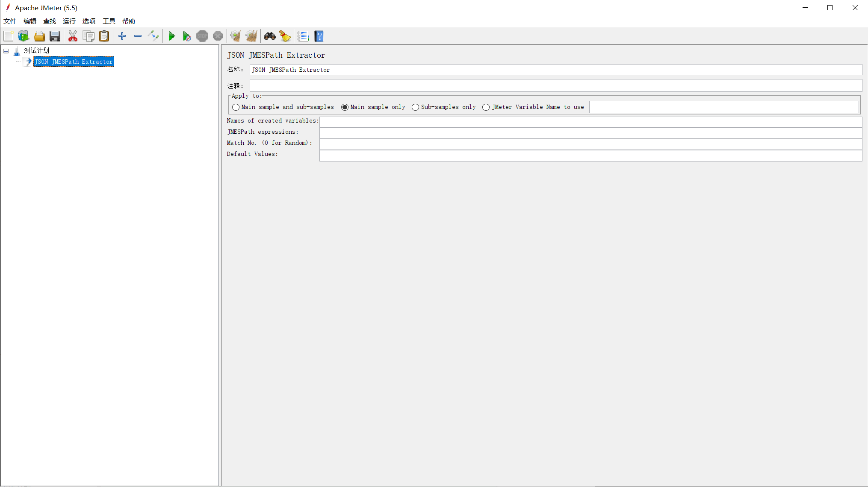Click the test plan flask icon in tree
Viewport: 868px width, 487px height.
click(17, 51)
